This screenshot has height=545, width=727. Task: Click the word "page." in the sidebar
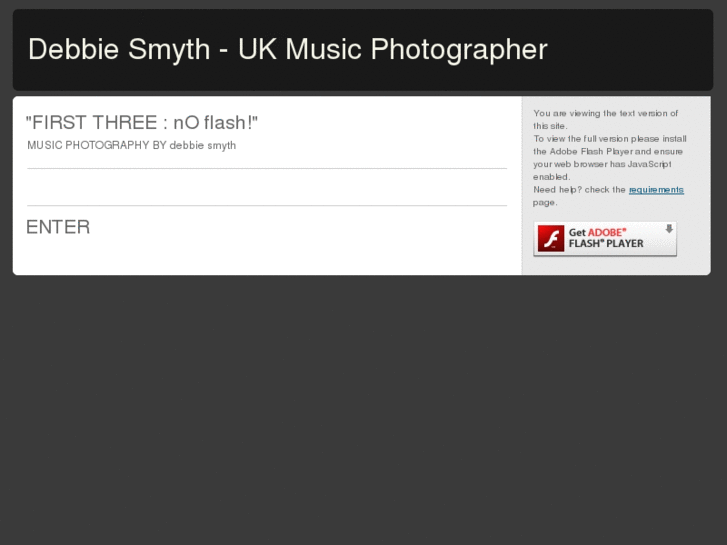click(545, 203)
